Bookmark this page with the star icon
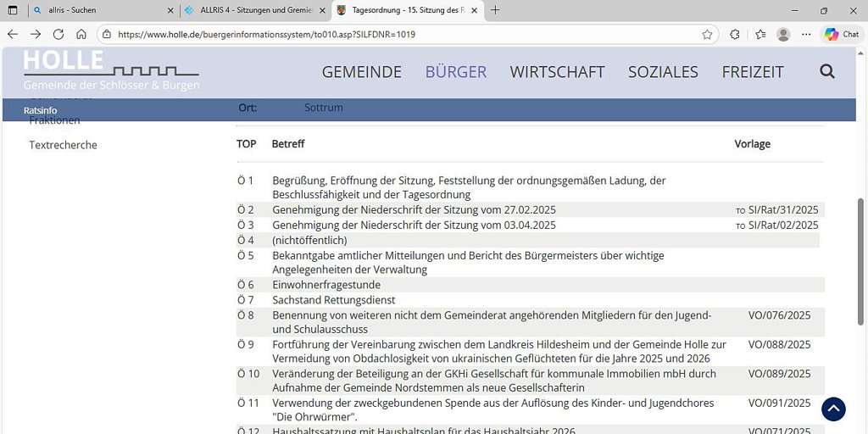 (x=707, y=35)
